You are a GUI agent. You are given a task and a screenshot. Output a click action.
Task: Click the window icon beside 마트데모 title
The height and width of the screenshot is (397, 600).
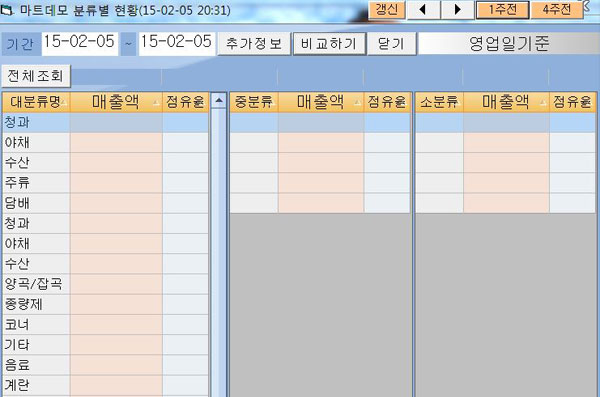(7, 10)
